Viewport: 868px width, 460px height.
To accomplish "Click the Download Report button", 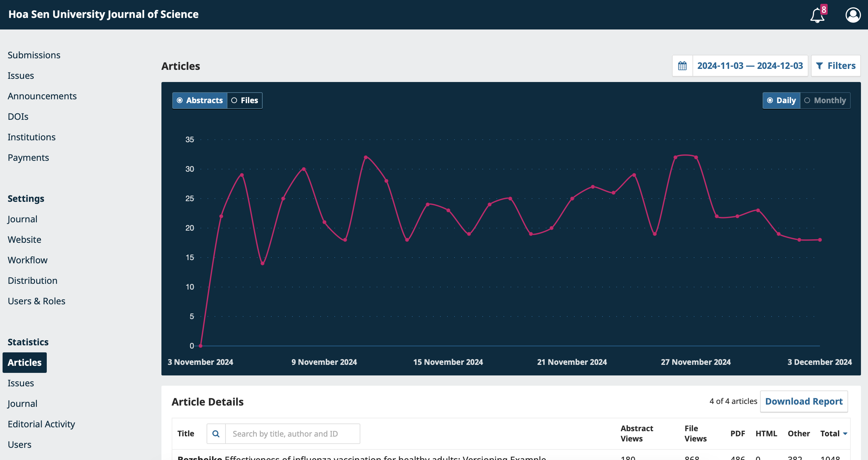I will click(803, 401).
